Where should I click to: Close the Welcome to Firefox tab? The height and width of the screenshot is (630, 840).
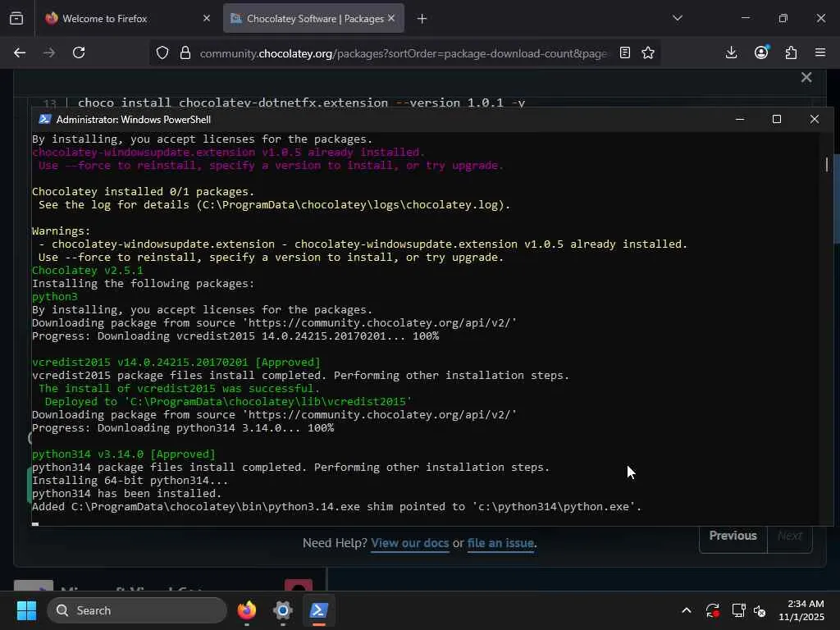(x=206, y=18)
